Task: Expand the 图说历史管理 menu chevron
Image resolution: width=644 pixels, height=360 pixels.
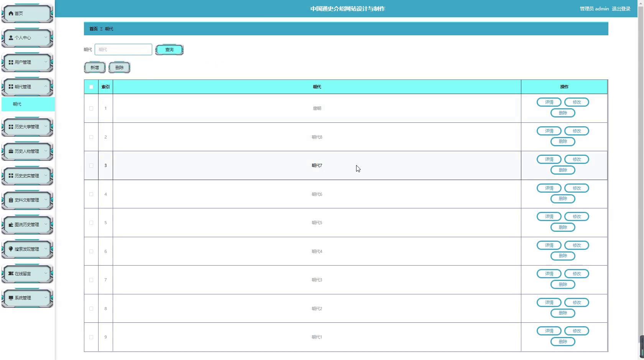Action: [x=46, y=225]
